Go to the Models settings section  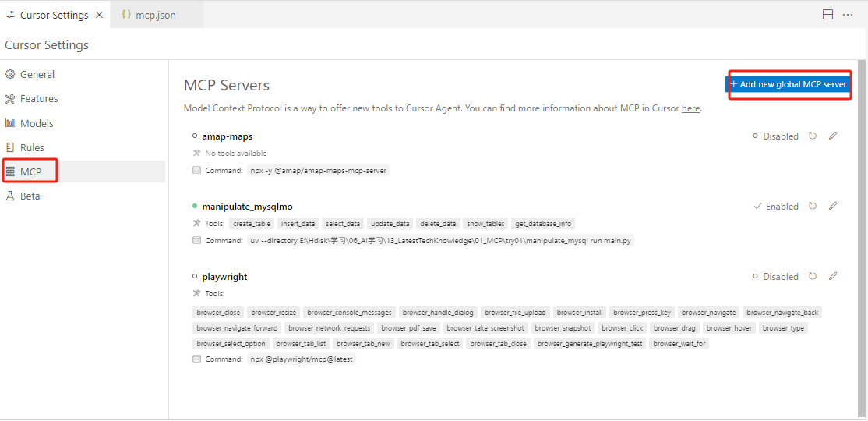tap(37, 123)
